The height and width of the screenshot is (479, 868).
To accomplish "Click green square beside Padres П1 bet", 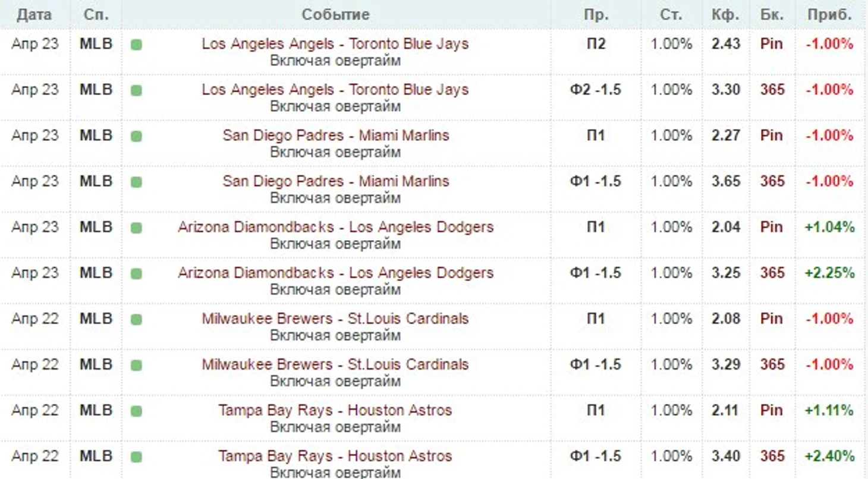I will click(x=136, y=136).
